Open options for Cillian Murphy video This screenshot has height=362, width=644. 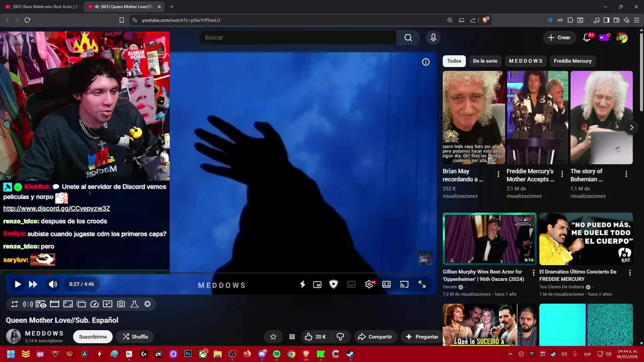(x=533, y=273)
